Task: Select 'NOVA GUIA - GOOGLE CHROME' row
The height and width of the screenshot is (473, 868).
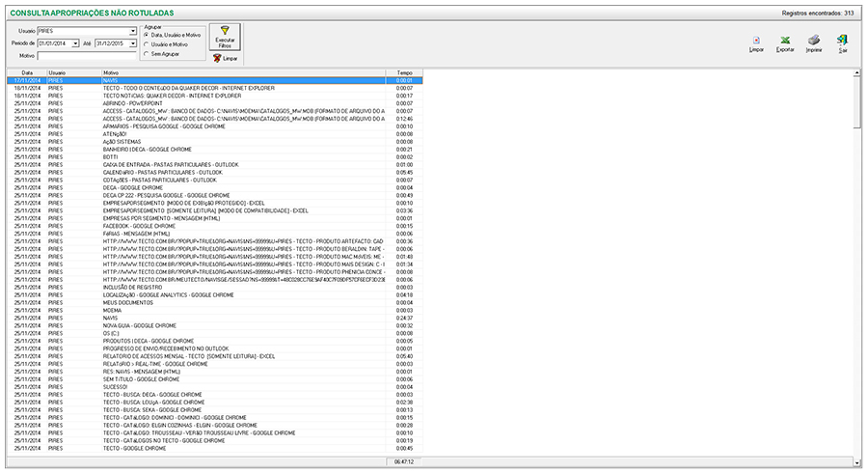Action: [x=215, y=325]
